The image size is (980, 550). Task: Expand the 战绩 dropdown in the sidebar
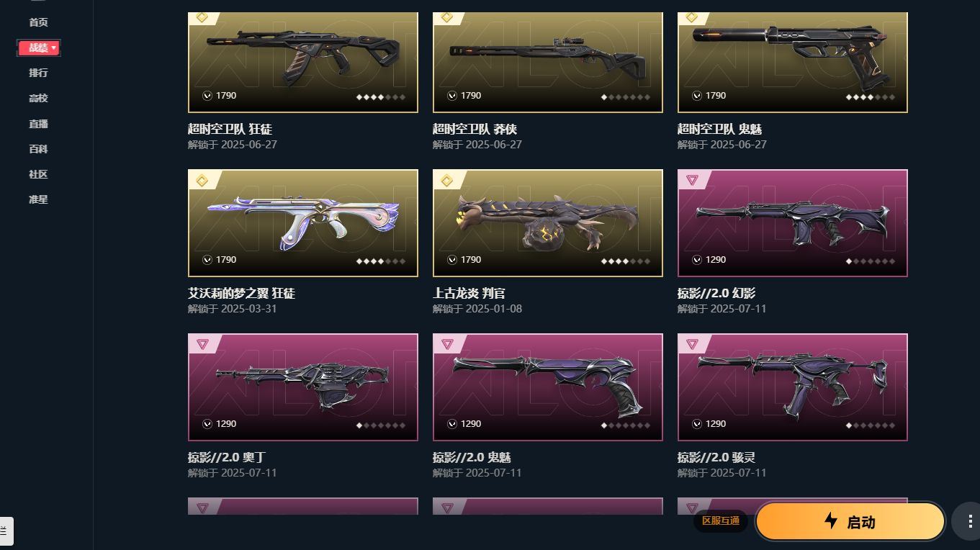pos(39,48)
